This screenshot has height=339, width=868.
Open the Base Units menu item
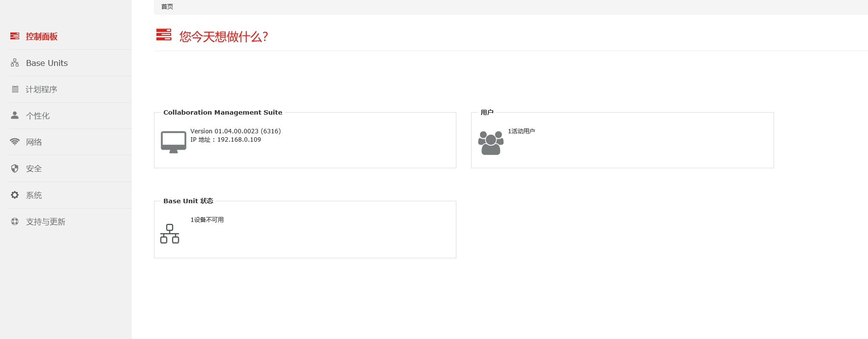click(47, 63)
